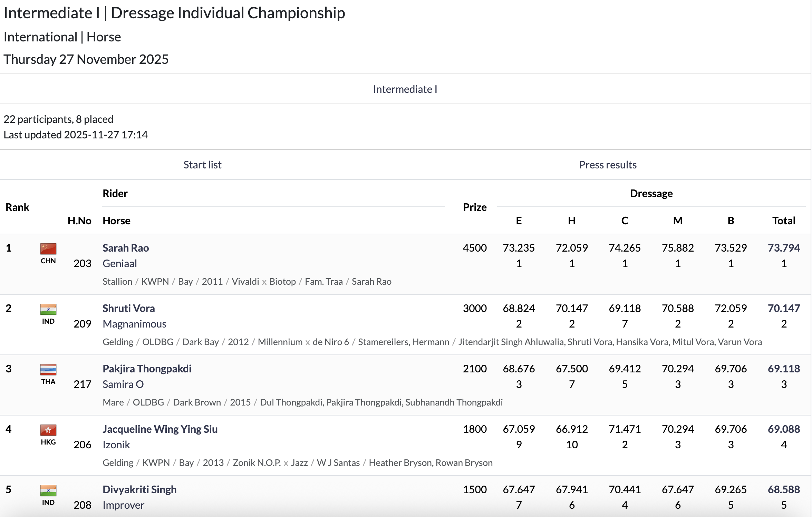
Task: Open the Intermediate I tab
Action: coord(405,89)
